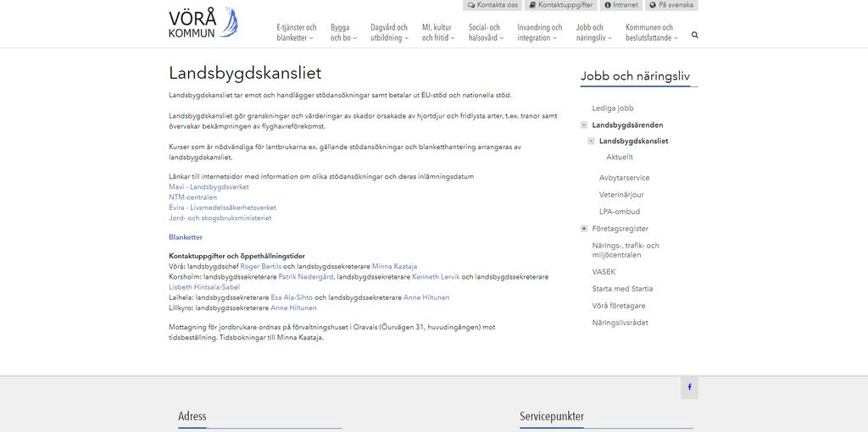Switch language with På svenska
The height and width of the screenshot is (432, 868).
point(671,5)
